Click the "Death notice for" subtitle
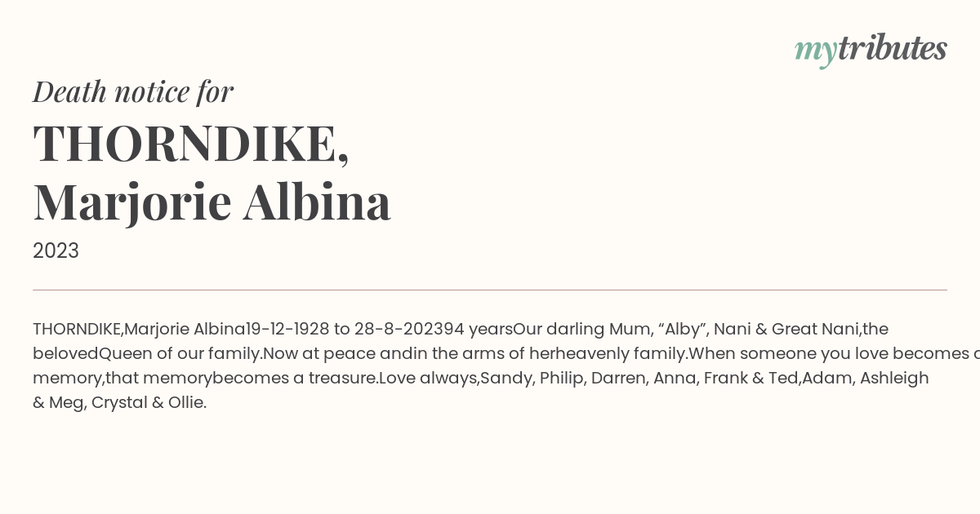The width and height of the screenshot is (980, 514). (x=133, y=92)
